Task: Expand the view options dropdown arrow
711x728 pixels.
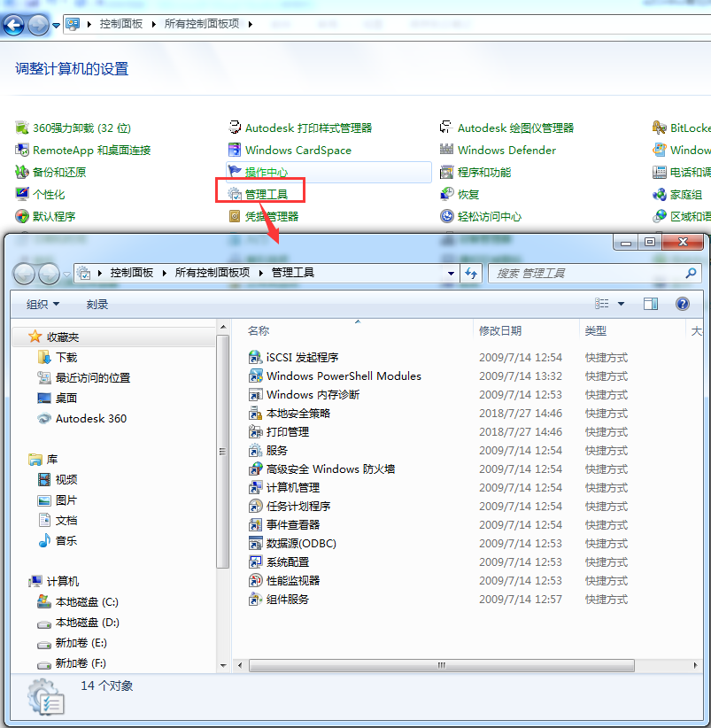Action: [621, 304]
